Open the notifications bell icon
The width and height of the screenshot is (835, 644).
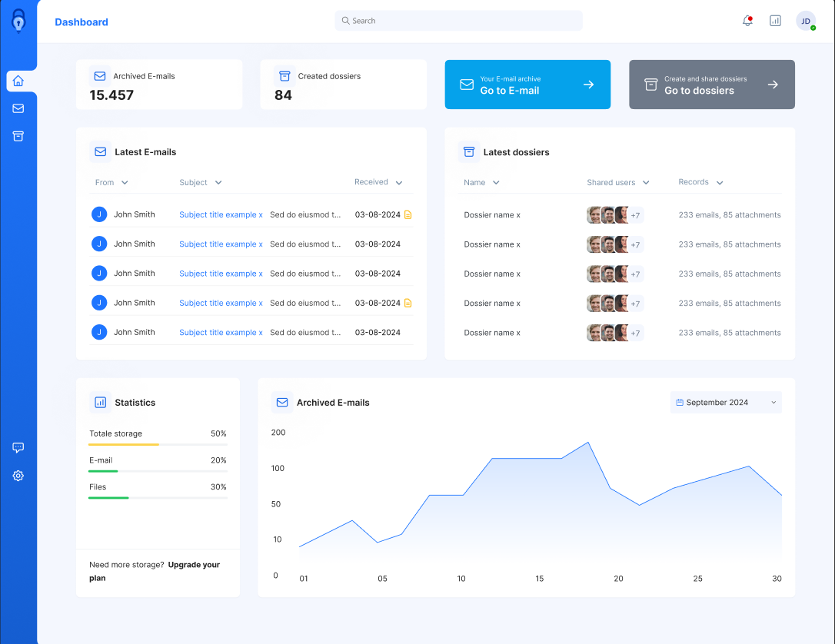747,21
